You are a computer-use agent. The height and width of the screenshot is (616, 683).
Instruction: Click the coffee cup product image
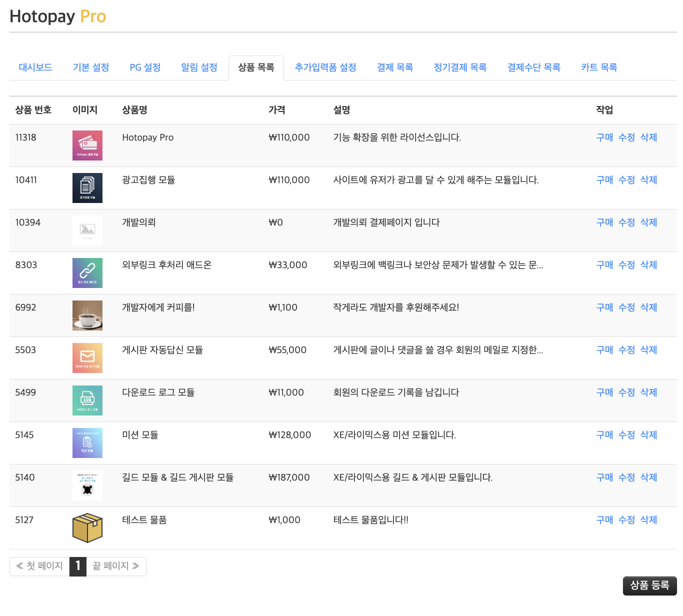point(87,315)
